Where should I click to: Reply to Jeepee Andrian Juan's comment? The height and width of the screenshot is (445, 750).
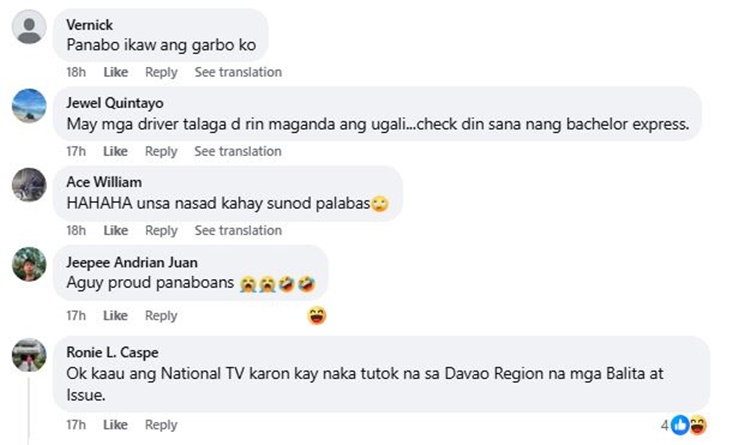click(161, 316)
